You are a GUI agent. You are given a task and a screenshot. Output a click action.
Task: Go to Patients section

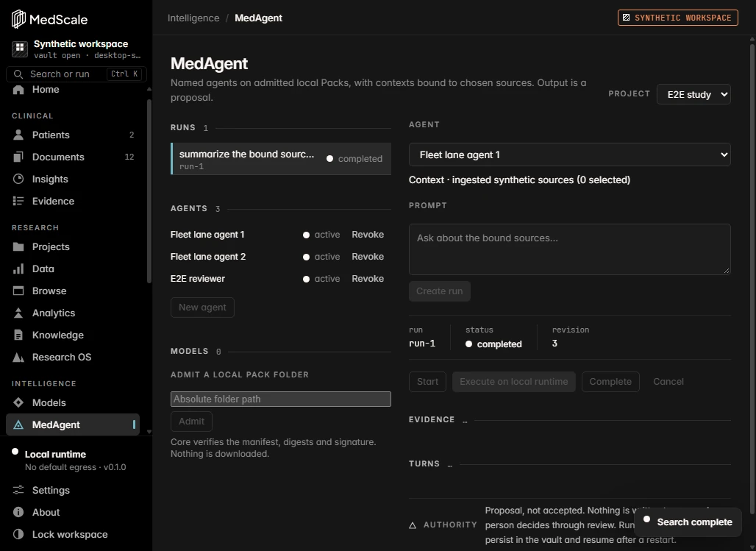point(72,135)
